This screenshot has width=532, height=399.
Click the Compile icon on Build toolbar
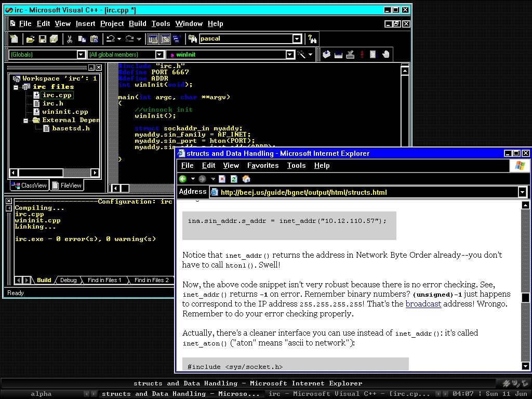(326, 54)
